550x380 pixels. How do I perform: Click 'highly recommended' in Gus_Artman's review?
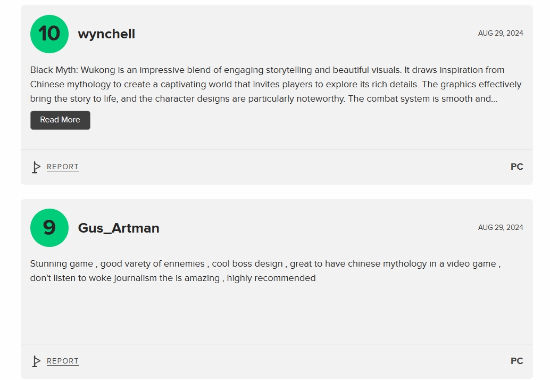point(271,278)
